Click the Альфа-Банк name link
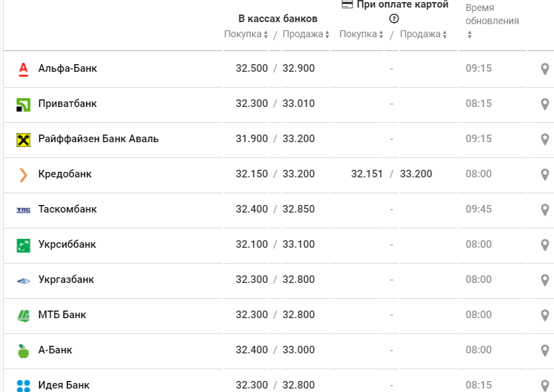 [x=68, y=68]
